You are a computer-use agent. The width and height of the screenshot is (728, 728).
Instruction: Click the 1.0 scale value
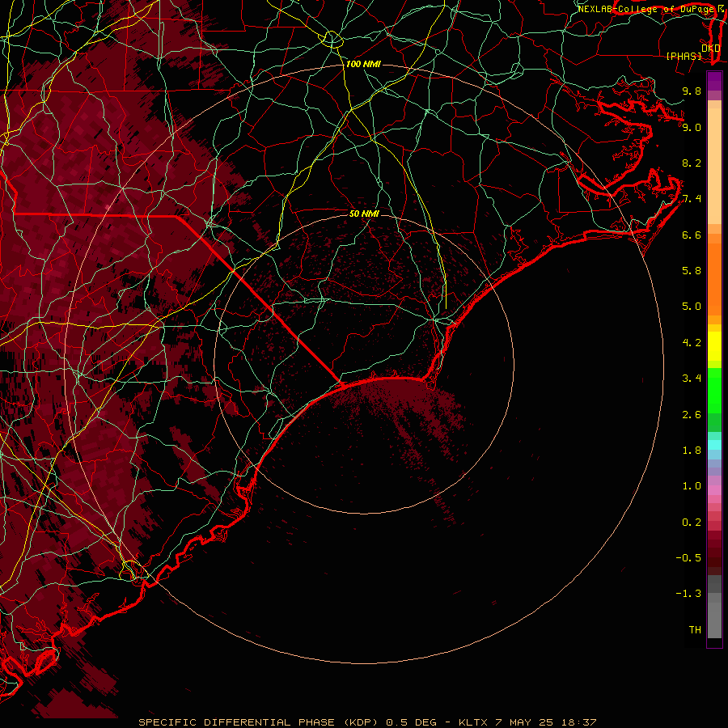point(692,486)
